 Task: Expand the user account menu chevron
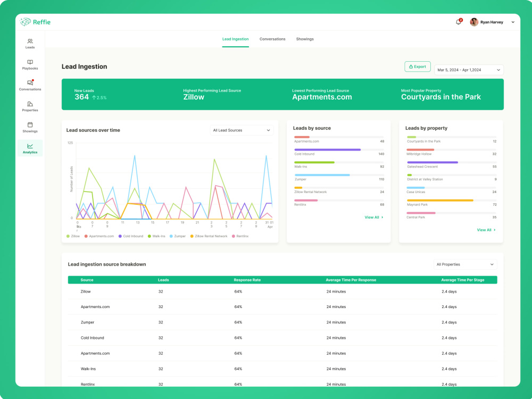click(513, 22)
